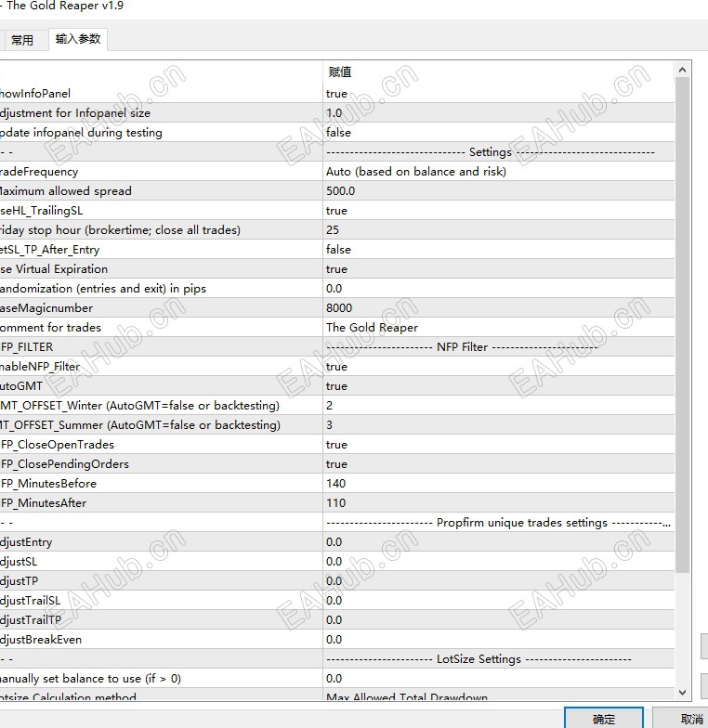Select the NFP_MinutesBefore parameter name
The image size is (708, 728).
(x=48, y=484)
